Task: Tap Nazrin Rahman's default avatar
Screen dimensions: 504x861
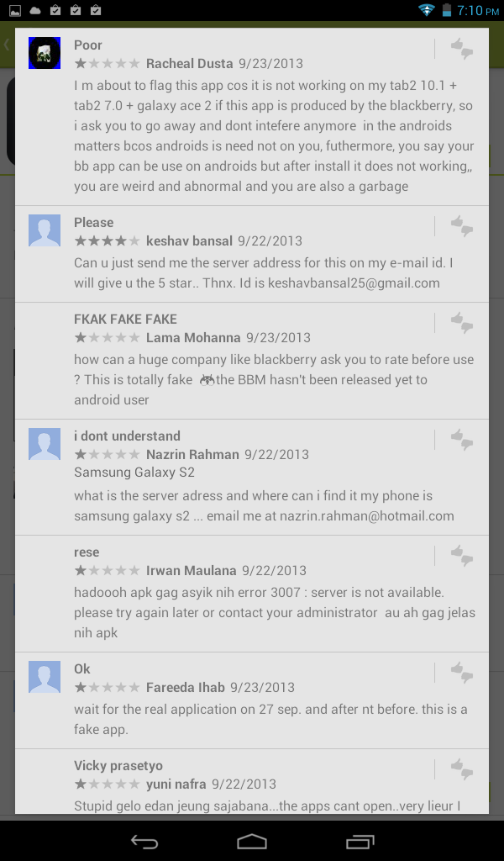Action: (x=45, y=444)
